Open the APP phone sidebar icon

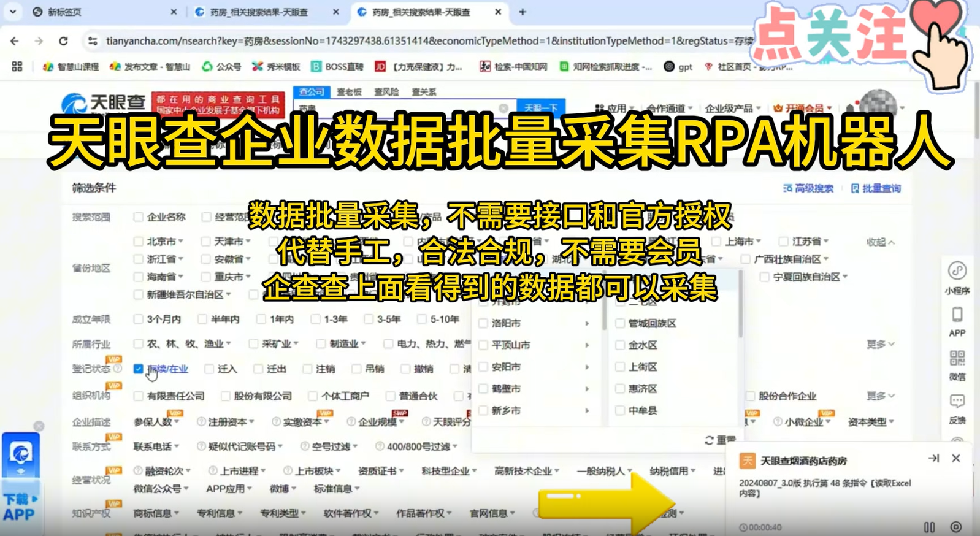pos(957,322)
